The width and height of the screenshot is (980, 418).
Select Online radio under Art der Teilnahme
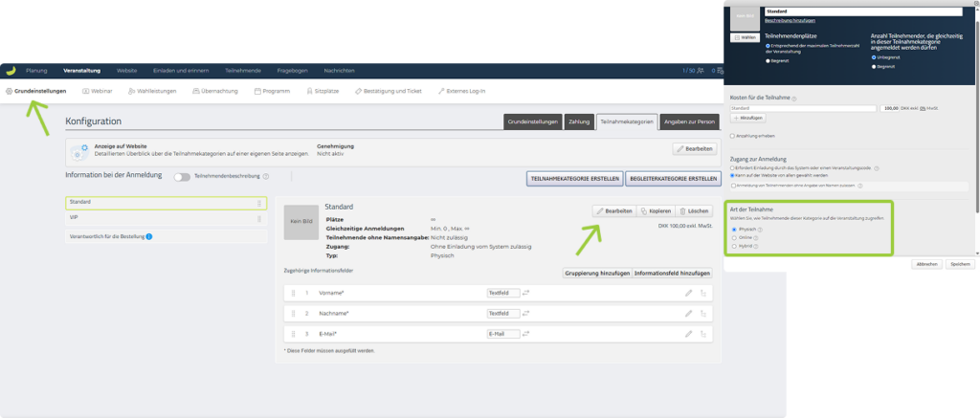tap(734, 237)
